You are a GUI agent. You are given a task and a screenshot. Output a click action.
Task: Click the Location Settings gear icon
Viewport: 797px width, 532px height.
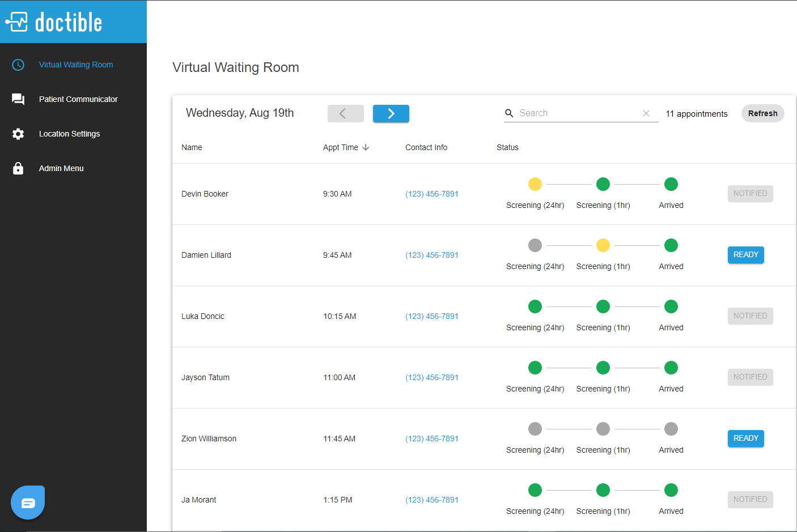pyautogui.click(x=18, y=134)
